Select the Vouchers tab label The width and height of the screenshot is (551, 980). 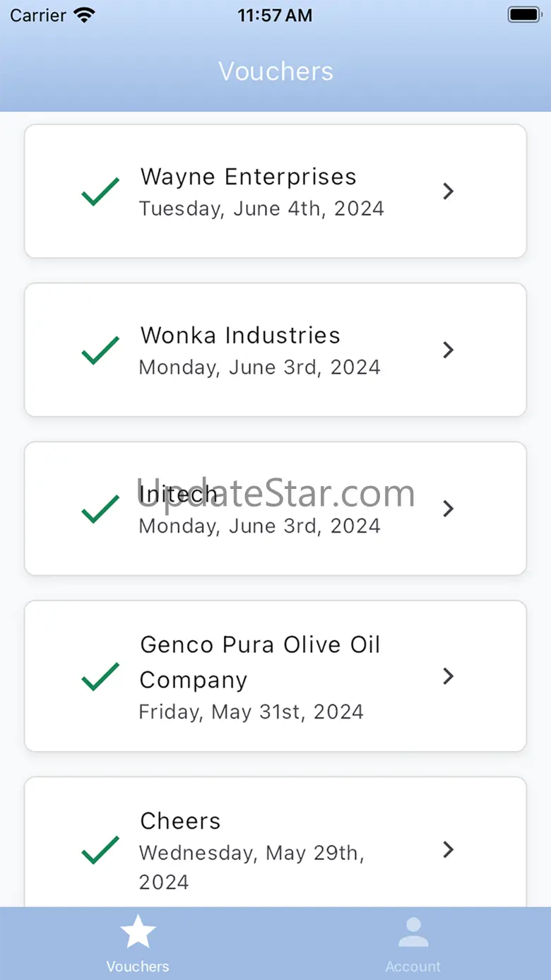pos(138,966)
